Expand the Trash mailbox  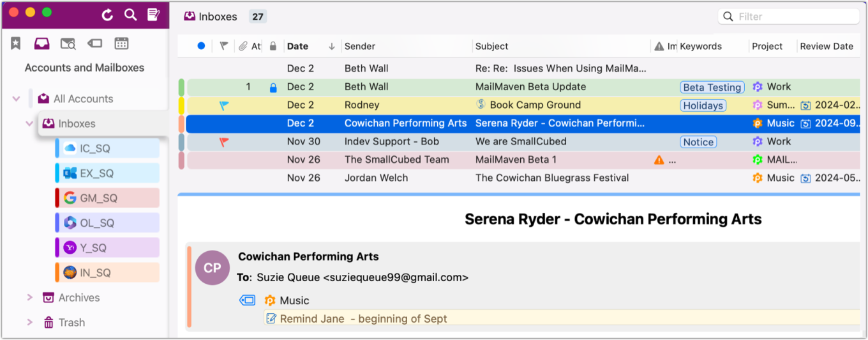pos(29,322)
